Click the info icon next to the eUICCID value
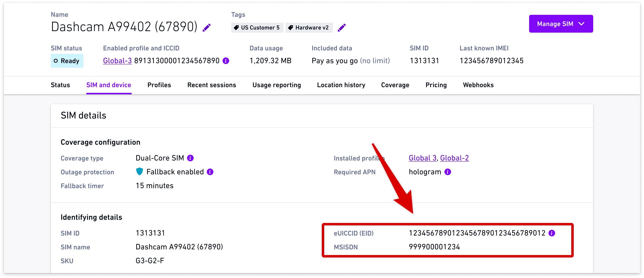Image resolution: width=644 pixels, height=278 pixels. click(552, 233)
